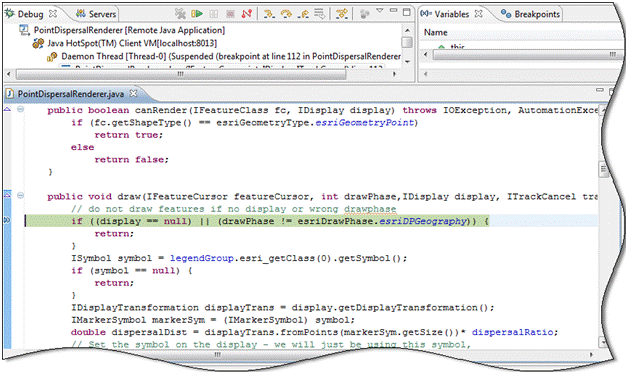Click the Terminate debug icon
Image resolution: width=628 pixels, height=374 pixels.
pyautogui.click(x=230, y=14)
